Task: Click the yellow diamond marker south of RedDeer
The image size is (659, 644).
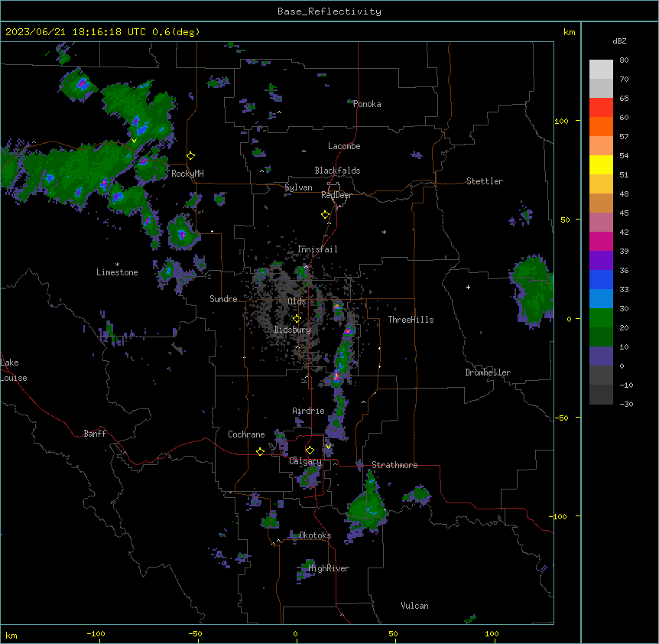Action: pyautogui.click(x=326, y=215)
